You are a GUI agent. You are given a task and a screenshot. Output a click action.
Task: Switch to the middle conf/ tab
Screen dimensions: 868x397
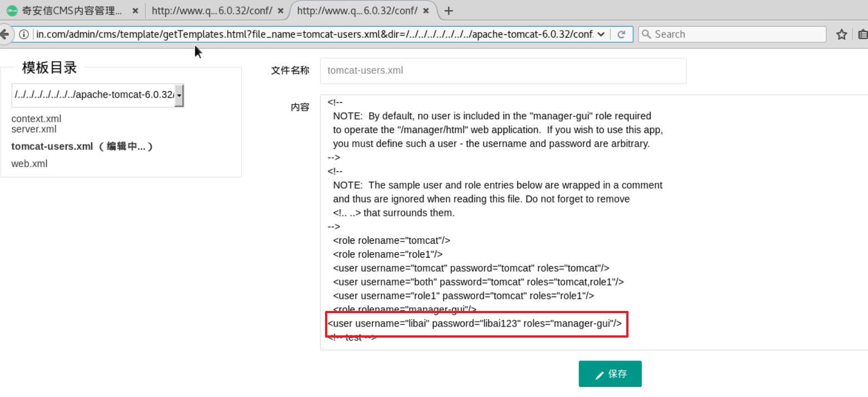211,11
